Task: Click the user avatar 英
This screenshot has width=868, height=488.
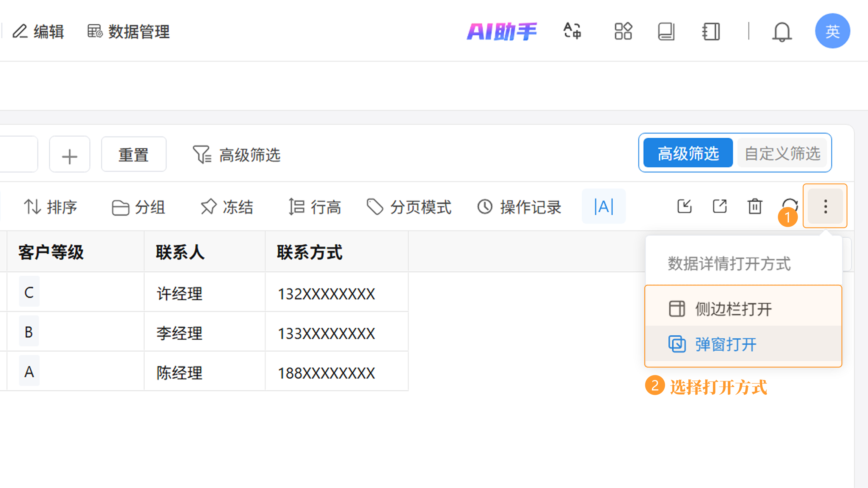Action: pos(832,31)
